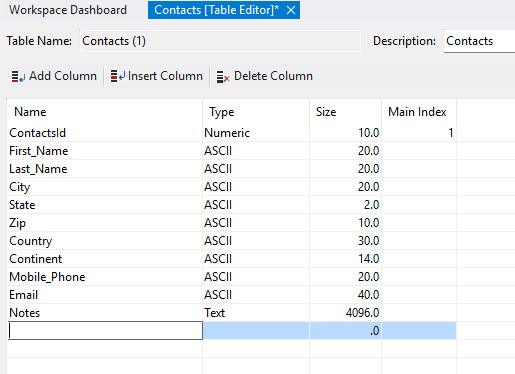Click the Add Column button label

[63, 76]
